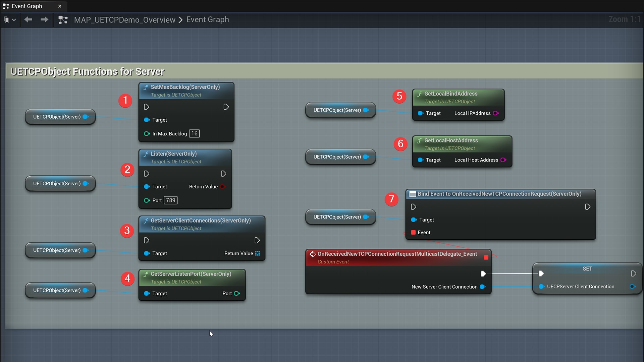644x362 pixels.
Task: Click the bookmark icon in the graph toolbar
Action: click(6, 19)
